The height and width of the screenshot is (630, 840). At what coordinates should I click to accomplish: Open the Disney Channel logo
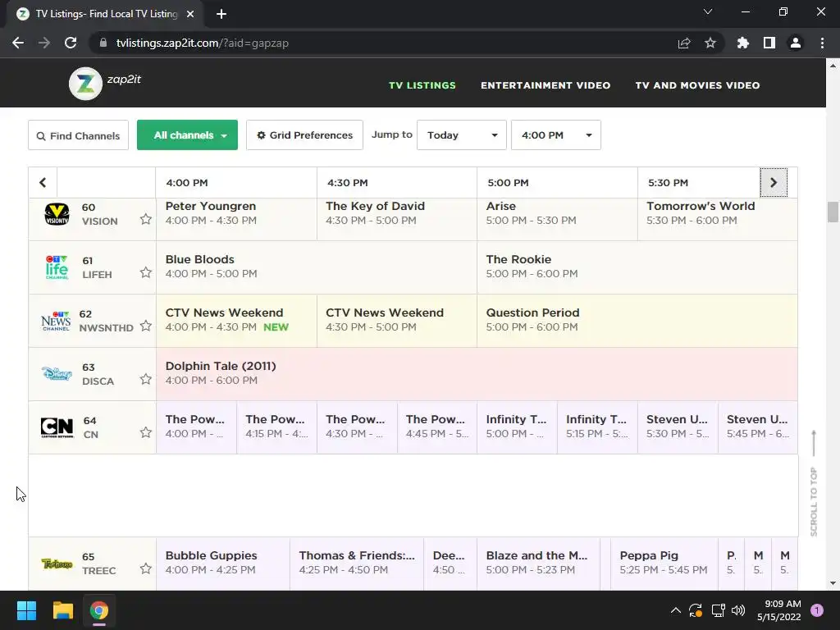[57, 373]
